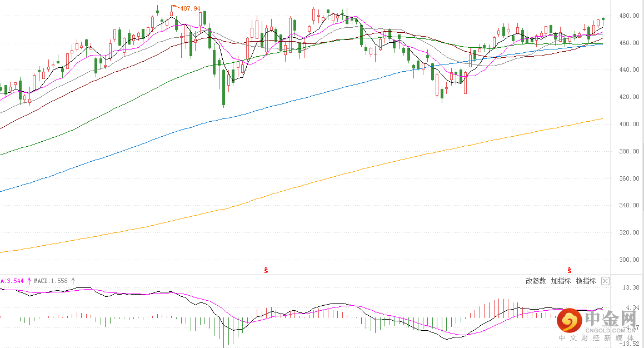This screenshot has height=348, width=644.
Task: Click the gray arrow after MACD:1.558
Action: (73, 281)
